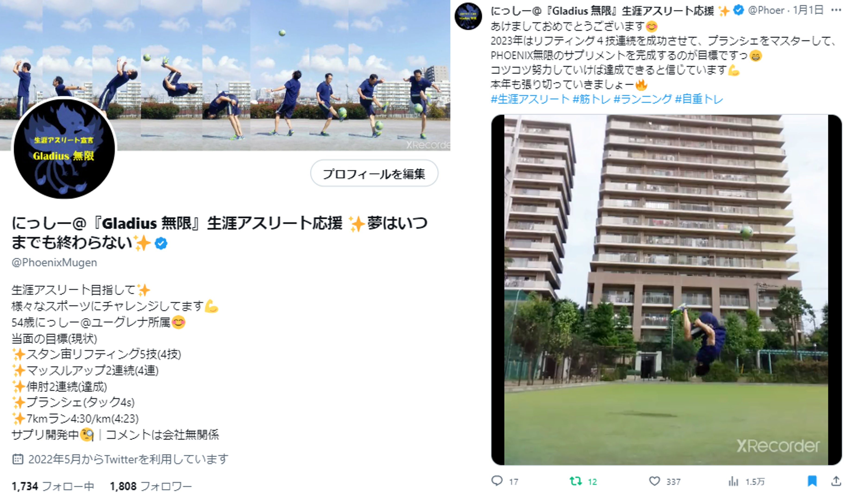Open the #筋トレ hashtag link

coord(591,99)
